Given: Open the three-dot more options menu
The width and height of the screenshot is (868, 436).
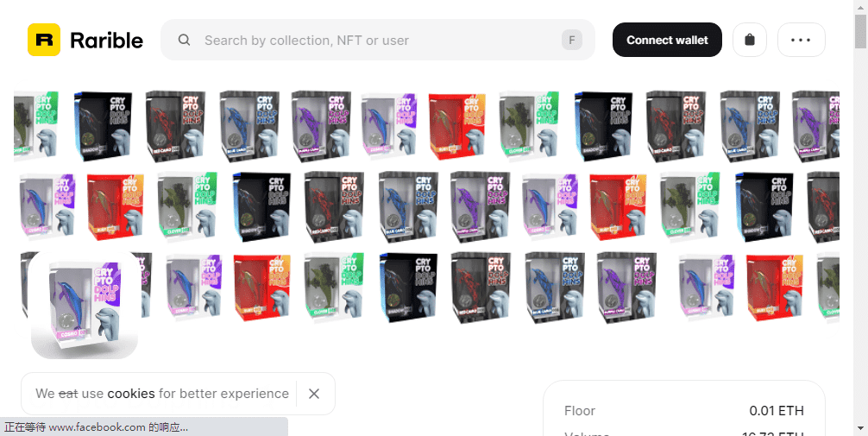Looking at the screenshot, I should 801,40.
